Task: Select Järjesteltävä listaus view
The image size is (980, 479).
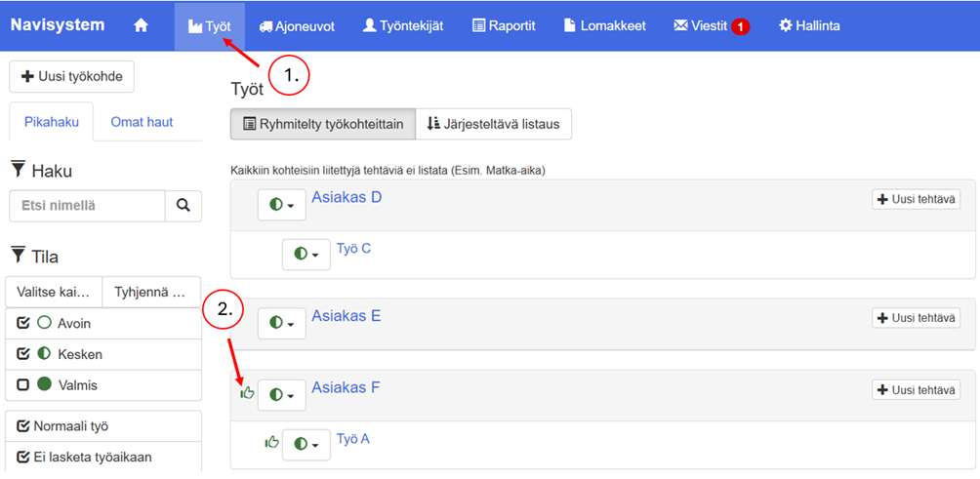Action: (x=493, y=124)
